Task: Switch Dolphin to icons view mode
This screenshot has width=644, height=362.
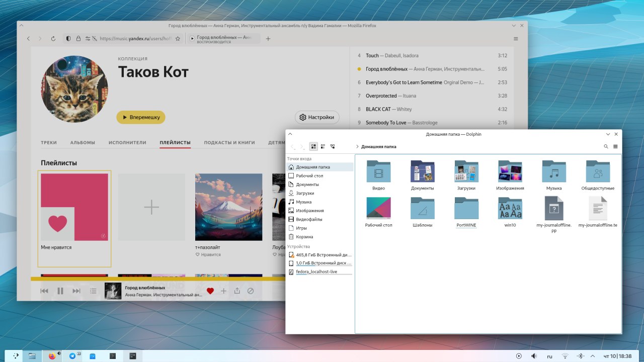Action: [x=313, y=146]
